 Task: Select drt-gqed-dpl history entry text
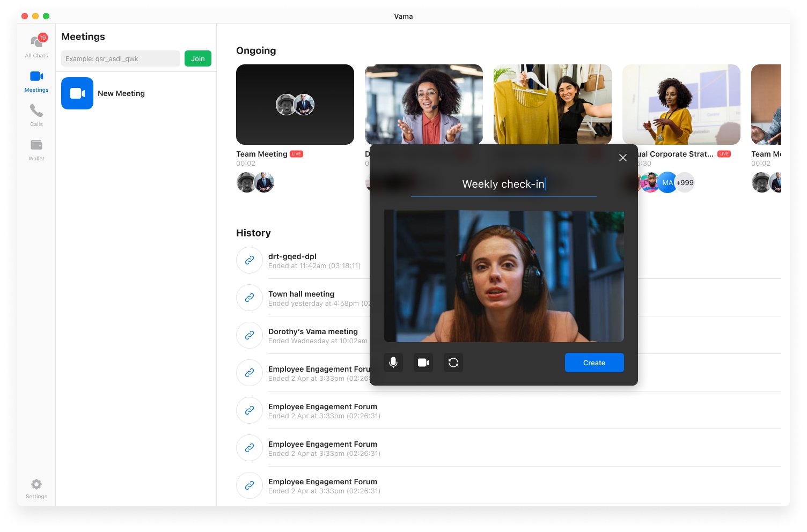[x=292, y=256]
